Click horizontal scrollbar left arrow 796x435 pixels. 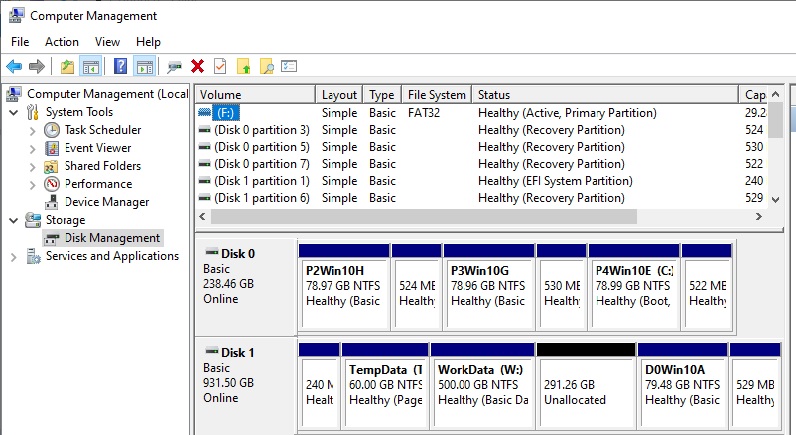pyautogui.click(x=203, y=216)
